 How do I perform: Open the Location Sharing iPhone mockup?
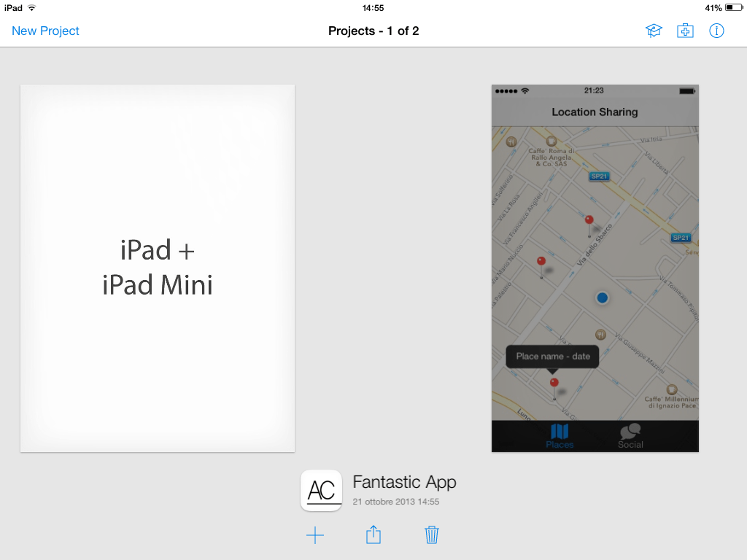coord(595,268)
